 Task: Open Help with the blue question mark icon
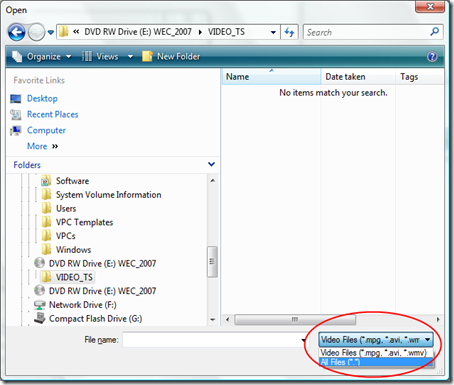click(x=432, y=57)
